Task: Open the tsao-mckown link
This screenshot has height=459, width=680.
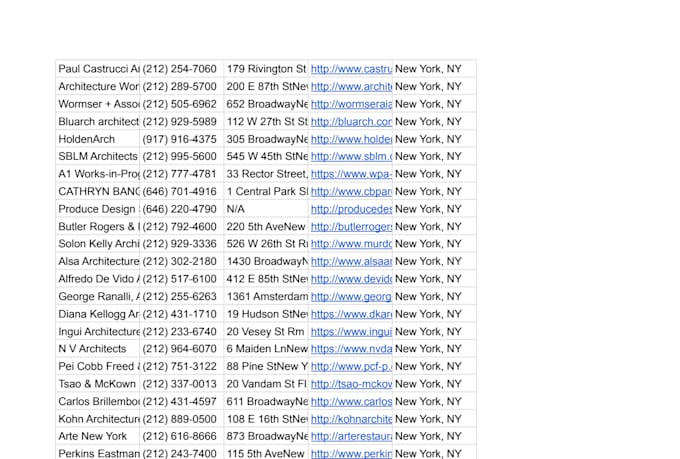Action: coord(351,384)
